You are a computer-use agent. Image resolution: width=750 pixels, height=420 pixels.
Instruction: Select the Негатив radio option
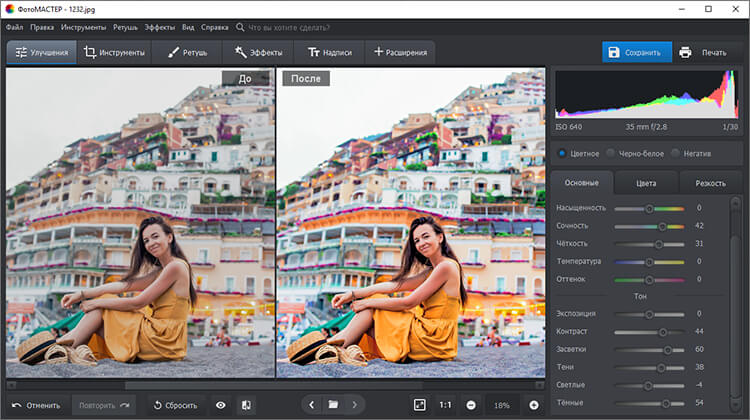pos(677,153)
